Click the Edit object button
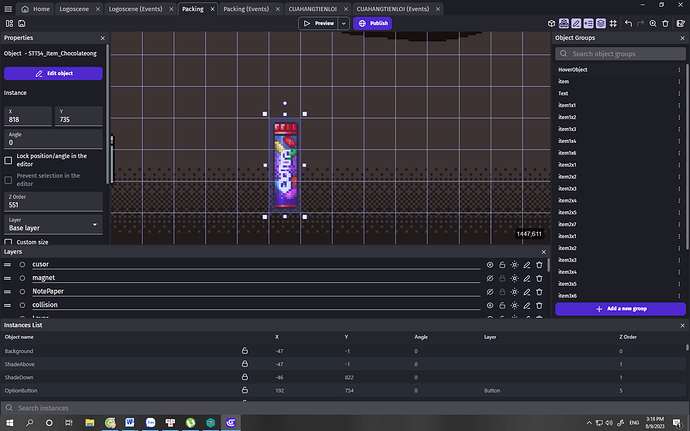Viewport: 690px width, 431px height. click(53, 74)
